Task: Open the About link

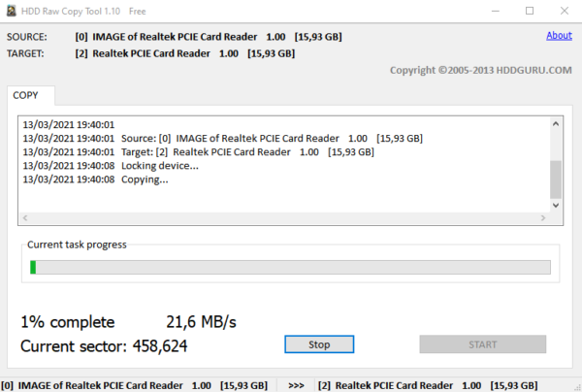Action: (559, 36)
